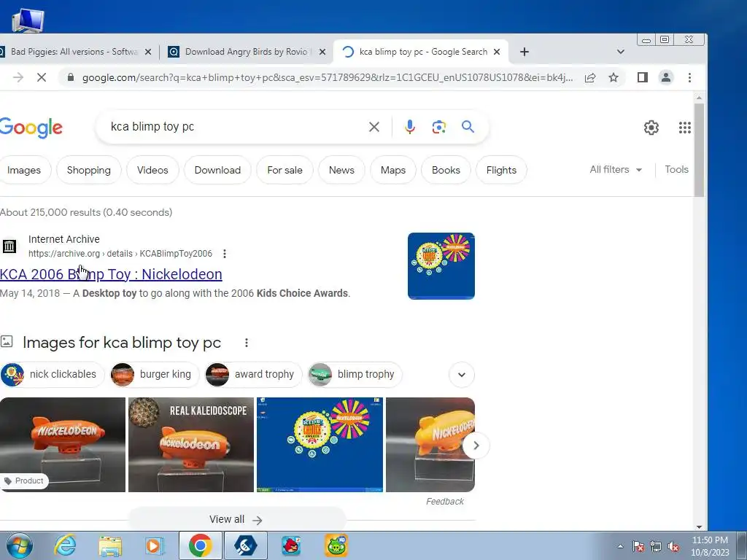Click the blue magnifier search icon
The height and width of the screenshot is (560, 747).
coord(468,127)
